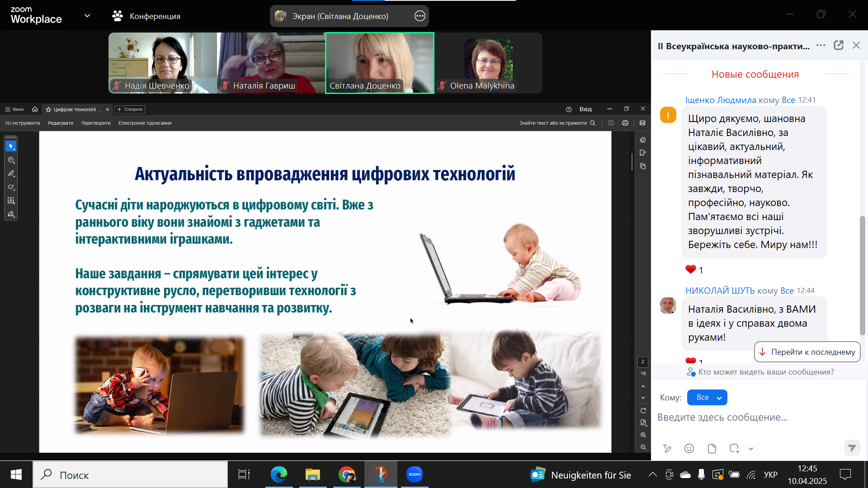This screenshot has width=868, height=488.
Task: Rotate the page view clockwise
Action: coord(643,411)
